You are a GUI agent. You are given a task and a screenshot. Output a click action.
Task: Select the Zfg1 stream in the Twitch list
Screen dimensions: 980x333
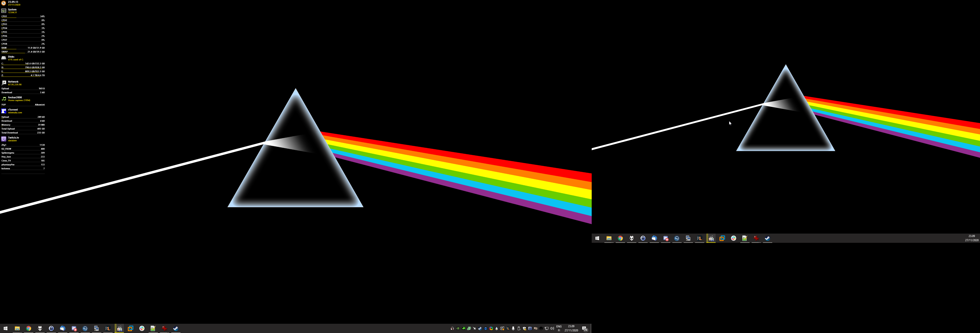pyautogui.click(x=4, y=145)
